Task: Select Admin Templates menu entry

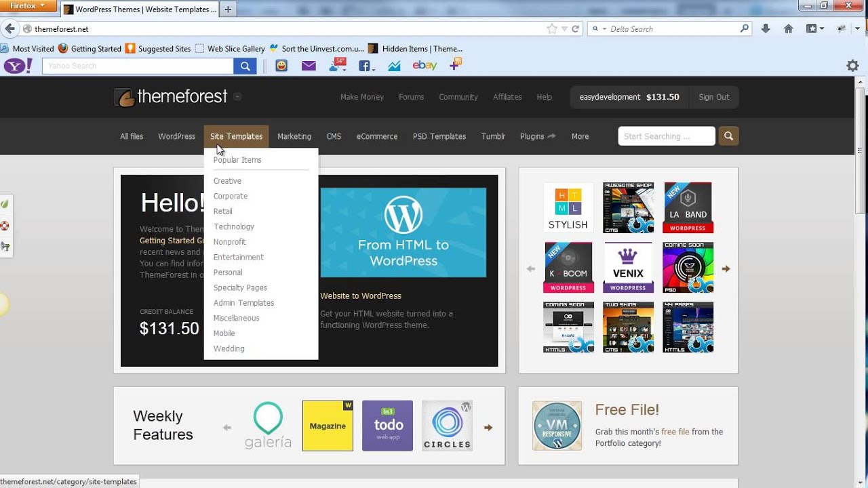Action: click(x=243, y=303)
